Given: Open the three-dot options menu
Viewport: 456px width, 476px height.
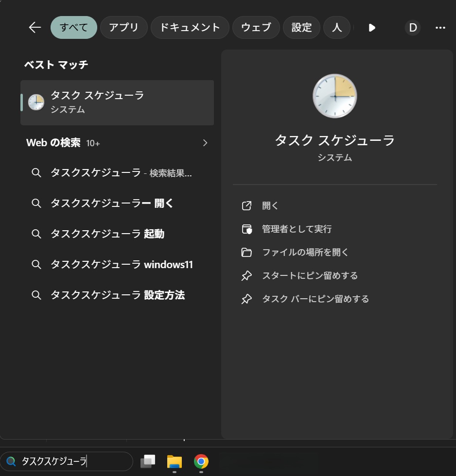Looking at the screenshot, I should coord(440,28).
